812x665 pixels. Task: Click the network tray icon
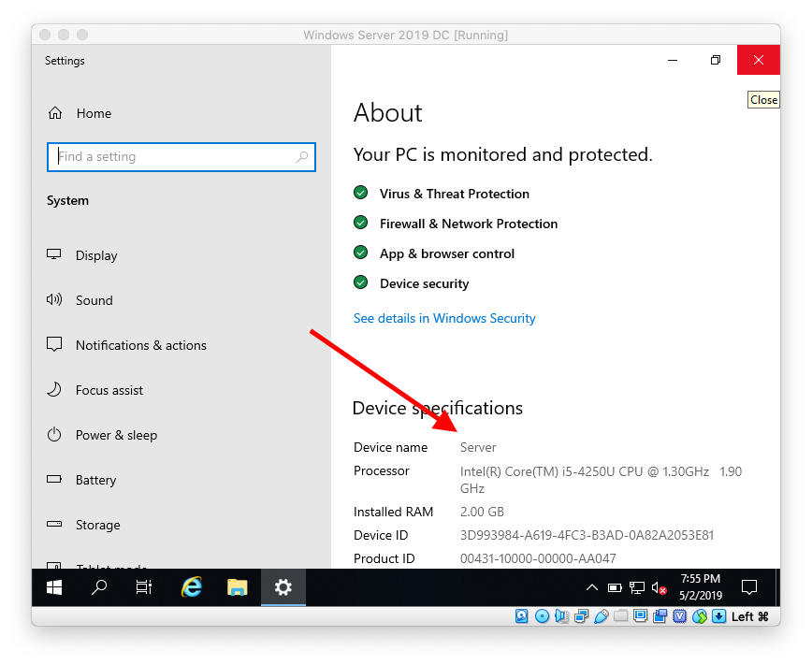(x=636, y=587)
